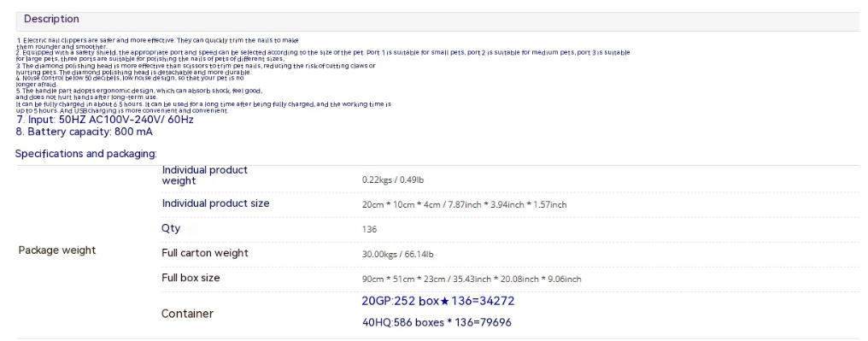Select the paragraph starting '3. The diamond polishing head'

click(196, 68)
